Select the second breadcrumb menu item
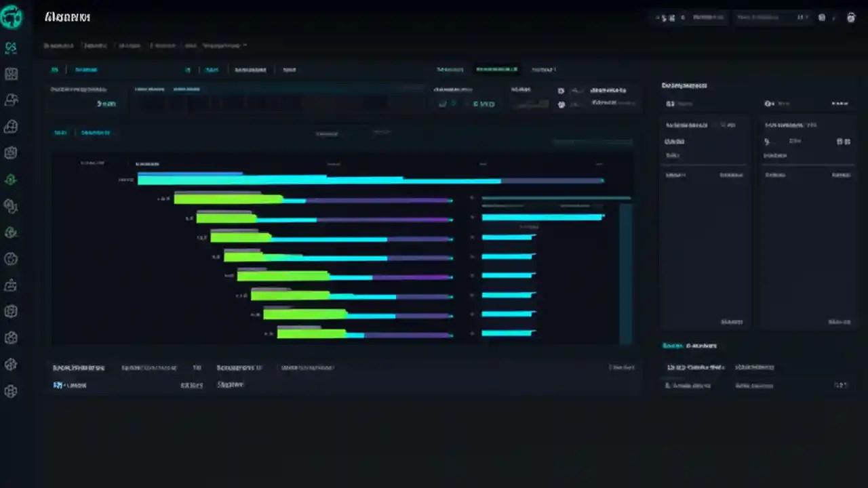868x488 pixels. (95, 45)
